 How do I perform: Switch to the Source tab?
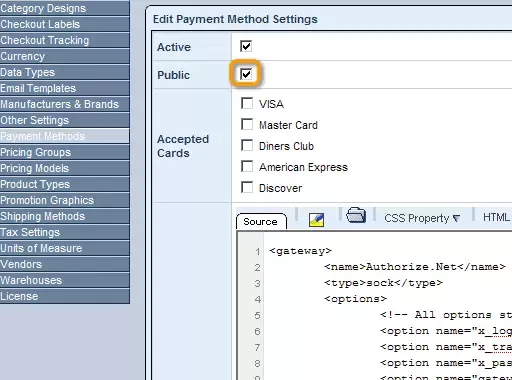pyautogui.click(x=261, y=222)
